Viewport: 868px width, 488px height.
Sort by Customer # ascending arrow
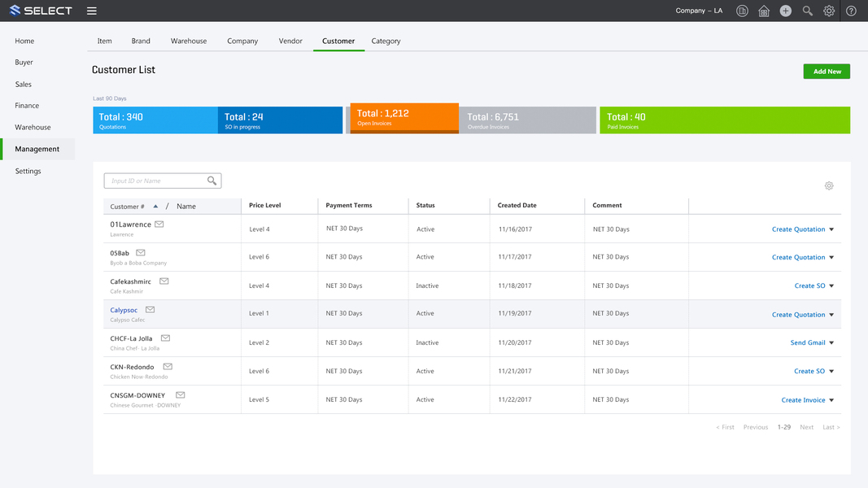tap(155, 207)
